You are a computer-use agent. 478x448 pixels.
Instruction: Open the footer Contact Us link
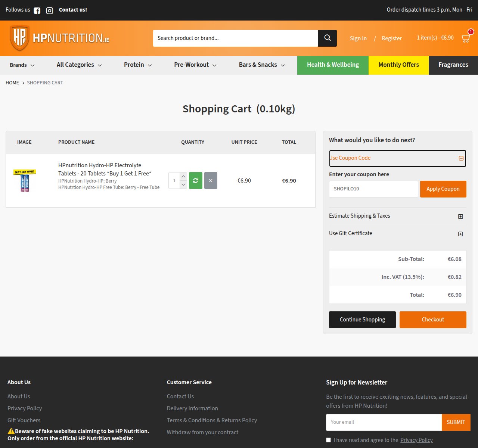(x=180, y=396)
